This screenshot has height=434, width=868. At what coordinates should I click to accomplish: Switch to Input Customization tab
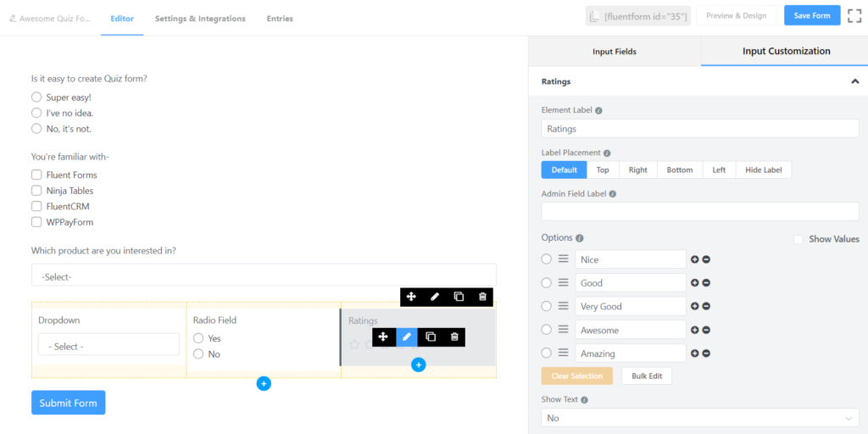click(786, 52)
